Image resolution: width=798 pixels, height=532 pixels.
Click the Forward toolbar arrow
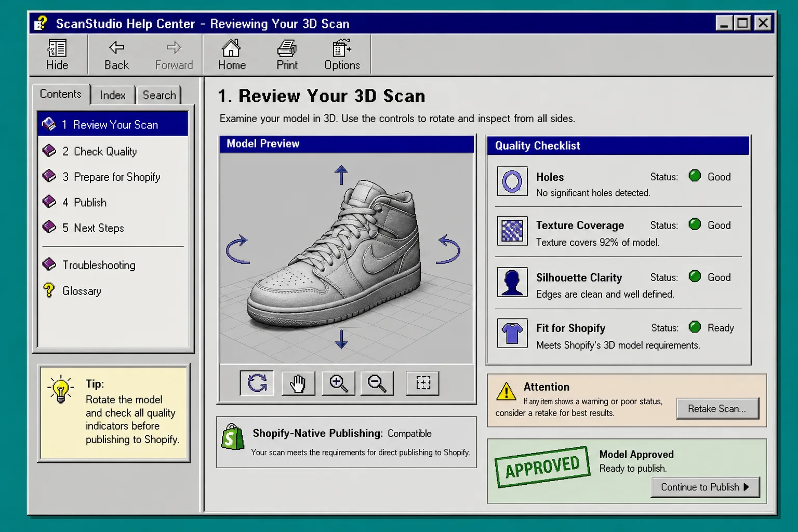point(174,54)
